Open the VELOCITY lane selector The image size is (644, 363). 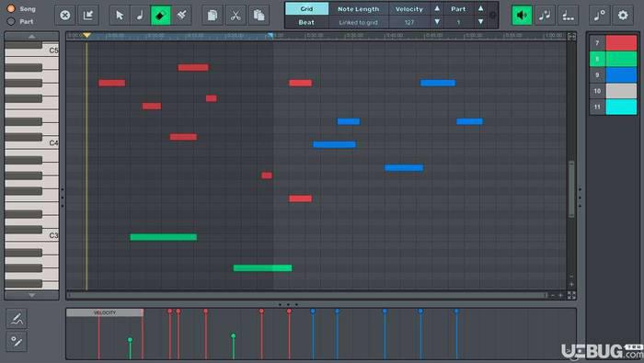pyautogui.click(x=105, y=312)
